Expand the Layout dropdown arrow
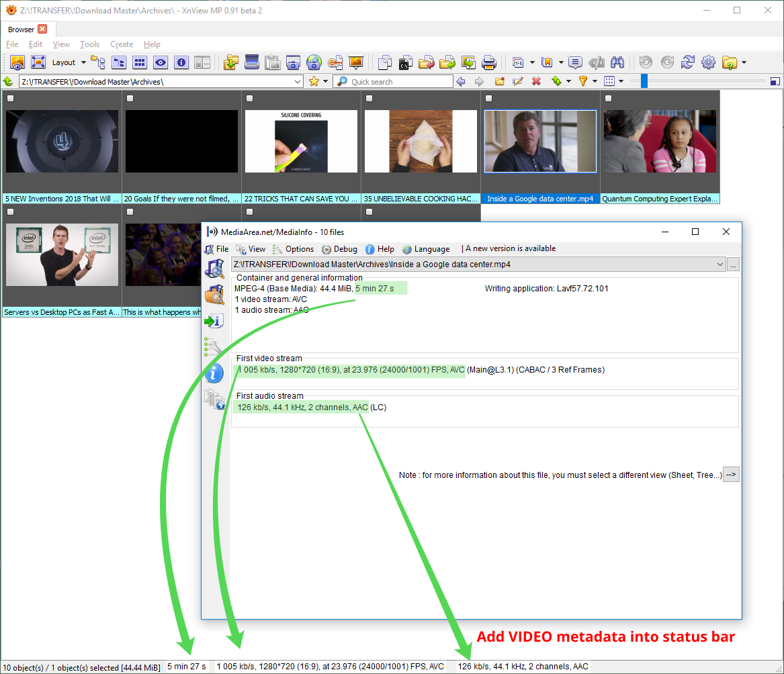The width and height of the screenshot is (784, 674). [83, 62]
